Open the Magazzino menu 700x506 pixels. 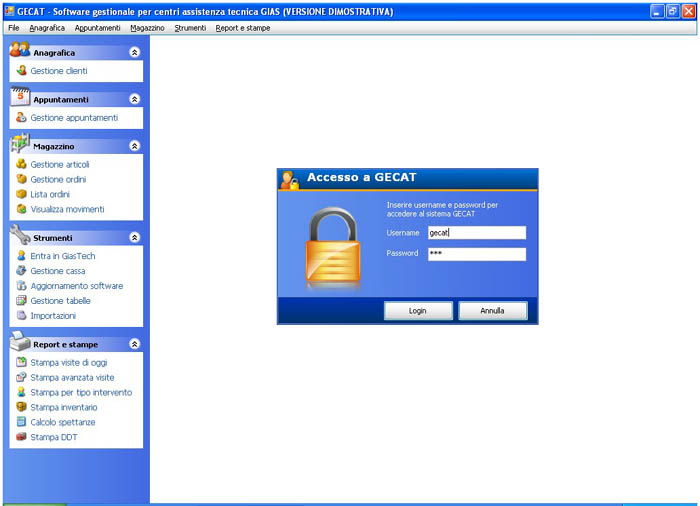(147, 28)
